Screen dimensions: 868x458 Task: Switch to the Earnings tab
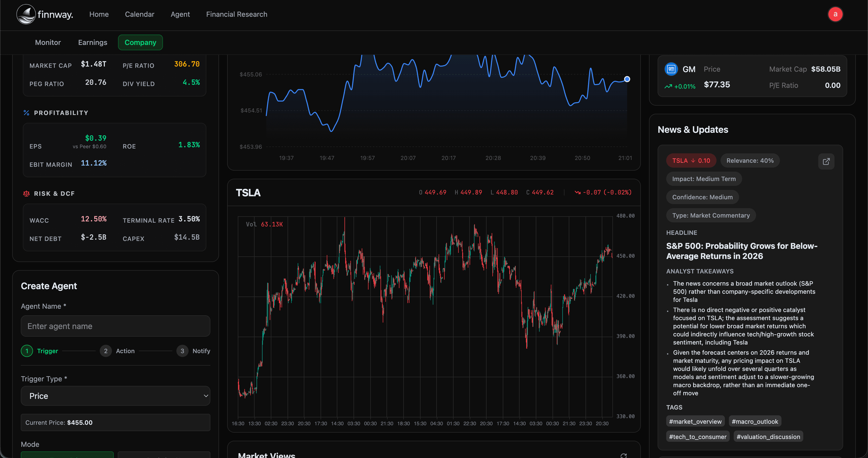coord(93,42)
